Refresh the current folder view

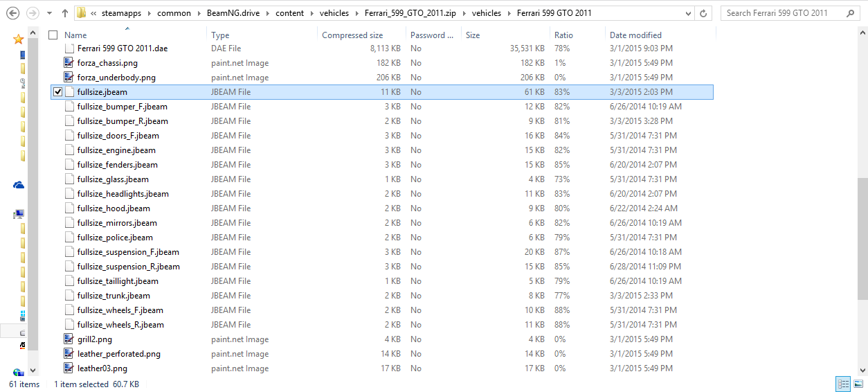tap(704, 13)
